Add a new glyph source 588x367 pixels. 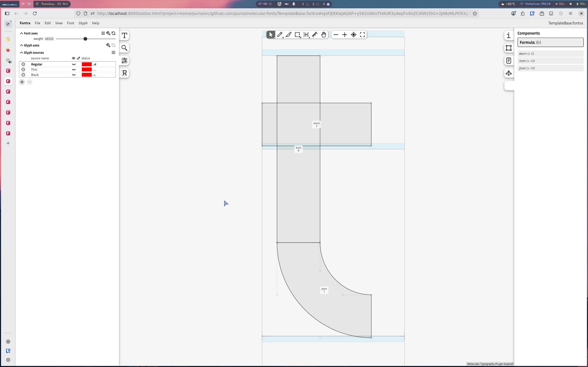[x=22, y=82]
